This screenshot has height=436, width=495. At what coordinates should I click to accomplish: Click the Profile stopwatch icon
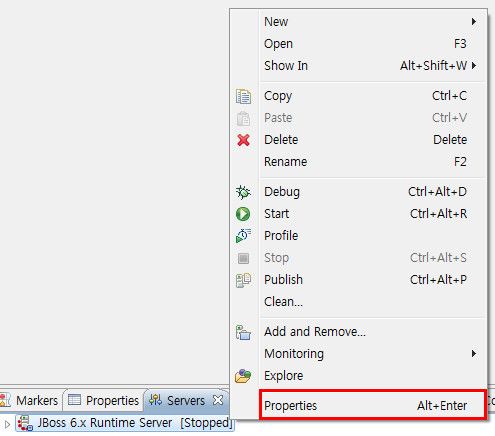coord(243,236)
